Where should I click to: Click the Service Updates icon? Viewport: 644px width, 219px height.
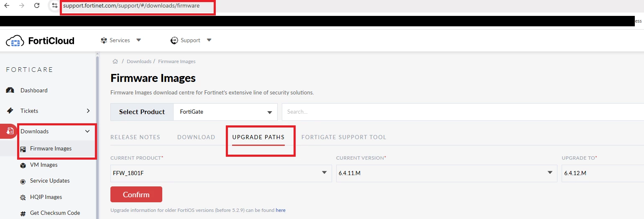(23, 181)
